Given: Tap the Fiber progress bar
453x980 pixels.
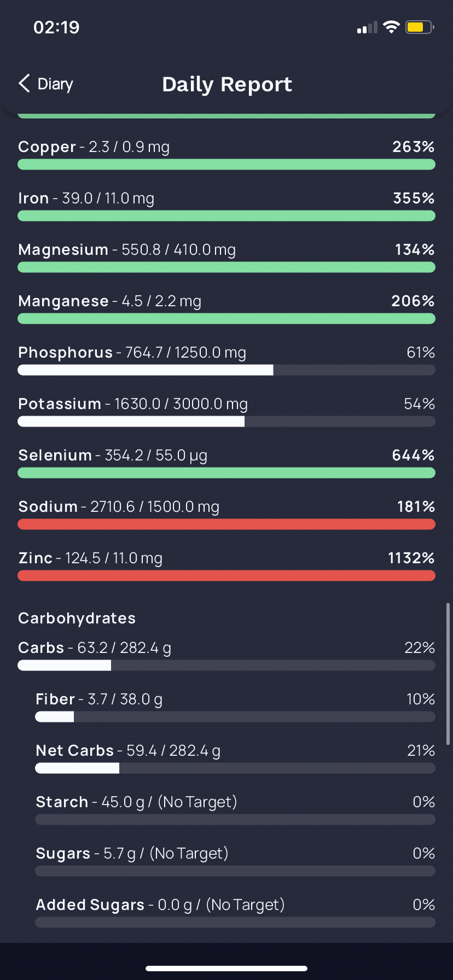Looking at the screenshot, I should click(x=235, y=717).
